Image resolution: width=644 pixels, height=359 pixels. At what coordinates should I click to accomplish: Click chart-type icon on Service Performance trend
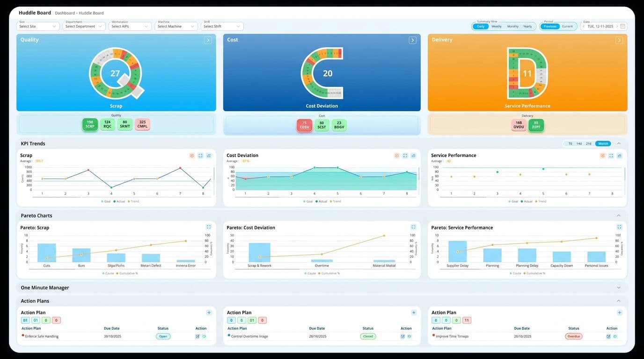pos(620,156)
